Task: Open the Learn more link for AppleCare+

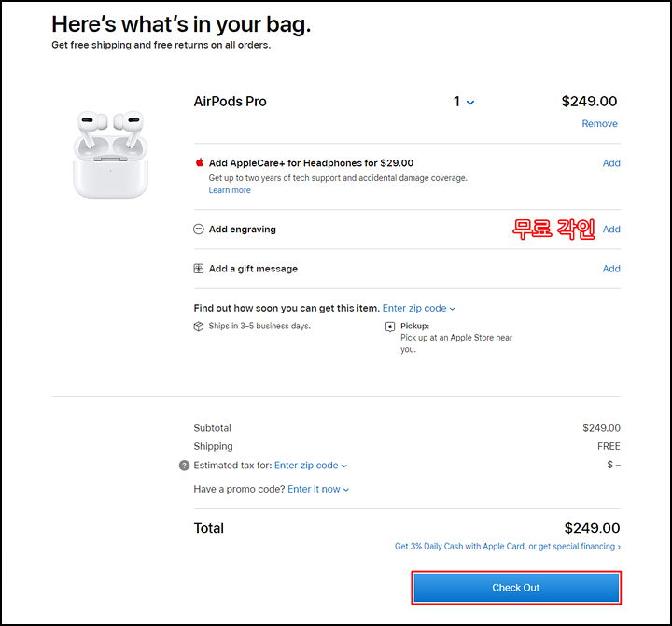Action: click(x=230, y=190)
